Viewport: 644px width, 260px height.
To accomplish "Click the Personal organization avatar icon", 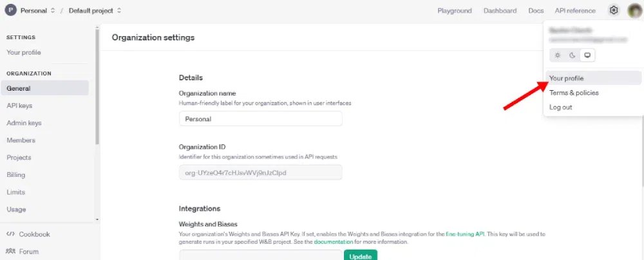I will click(10, 11).
